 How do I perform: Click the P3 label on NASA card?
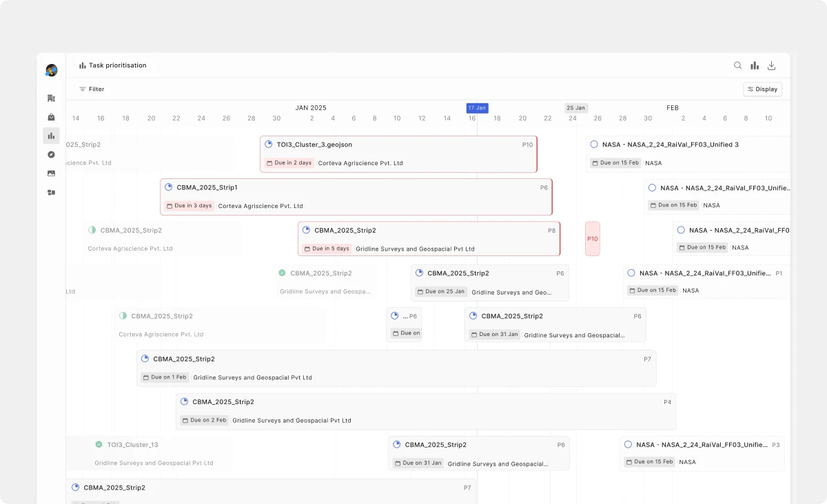(x=775, y=445)
